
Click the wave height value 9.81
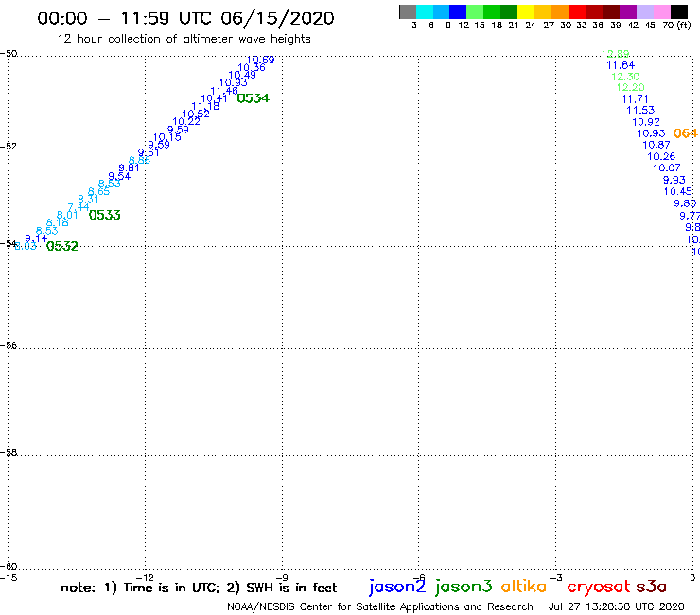coord(129,168)
